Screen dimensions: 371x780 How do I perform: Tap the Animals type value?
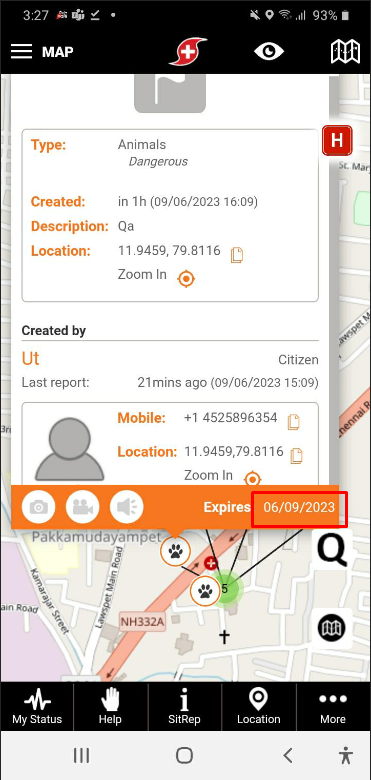click(x=142, y=145)
